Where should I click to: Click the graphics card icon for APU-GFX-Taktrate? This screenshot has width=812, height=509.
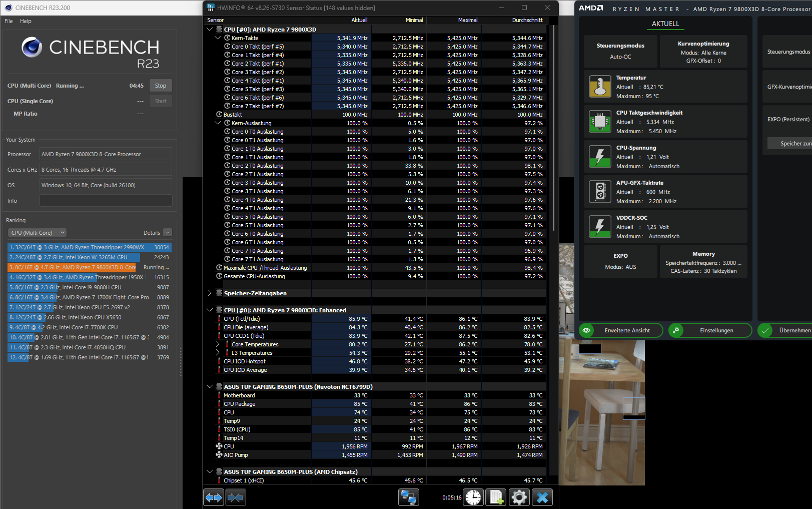click(600, 191)
